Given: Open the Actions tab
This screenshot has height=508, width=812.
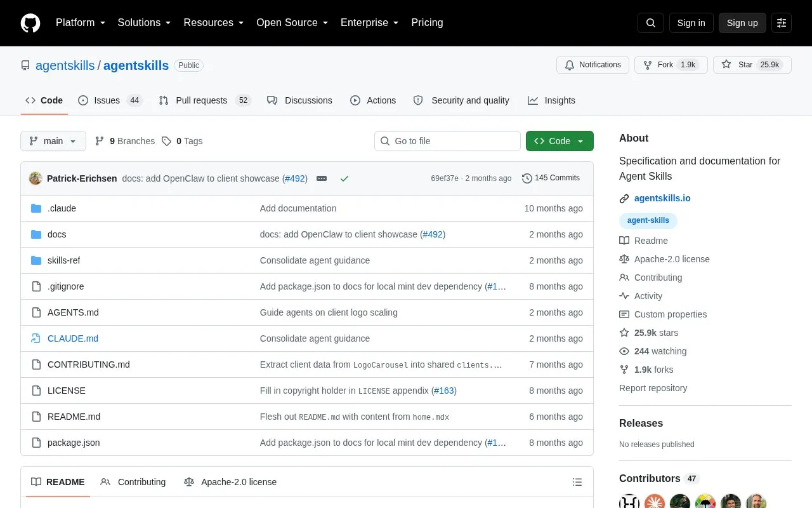Looking at the screenshot, I should (x=373, y=100).
